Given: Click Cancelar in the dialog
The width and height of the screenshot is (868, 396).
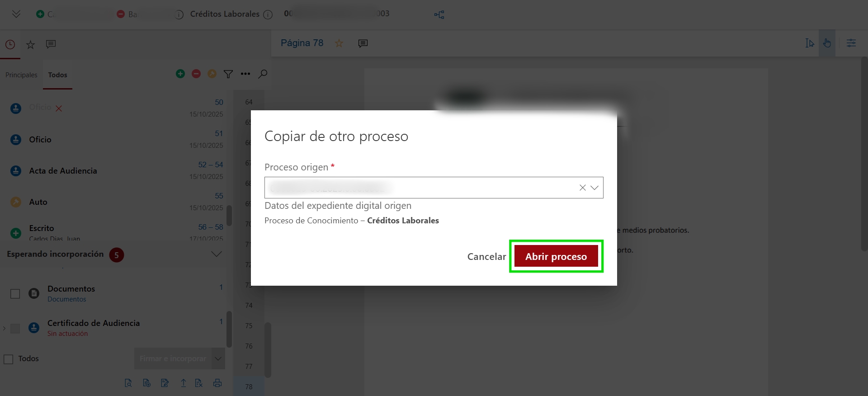Looking at the screenshot, I should [486, 256].
